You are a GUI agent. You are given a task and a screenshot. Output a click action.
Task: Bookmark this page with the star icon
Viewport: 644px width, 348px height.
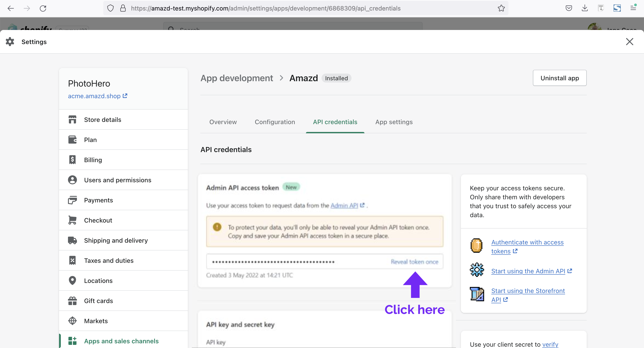point(501,8)
